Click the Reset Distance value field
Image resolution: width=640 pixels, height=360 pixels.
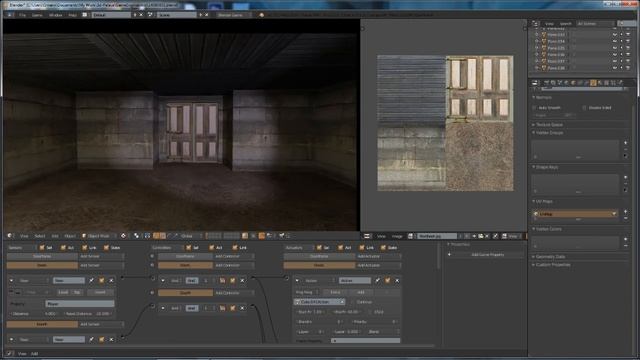[x=89, y=314]
